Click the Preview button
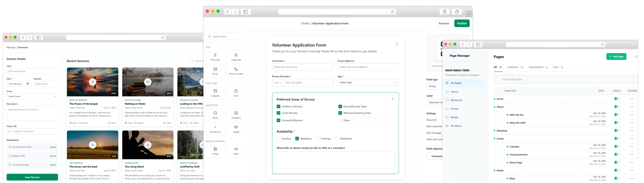The height and width of the screenshot is (183, 644). pos(444,23)
